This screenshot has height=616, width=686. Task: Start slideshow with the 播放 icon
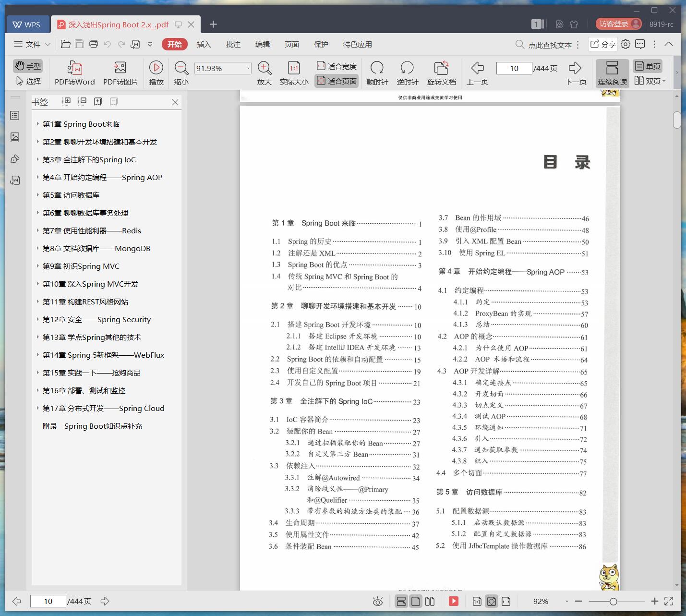(156, 73)
